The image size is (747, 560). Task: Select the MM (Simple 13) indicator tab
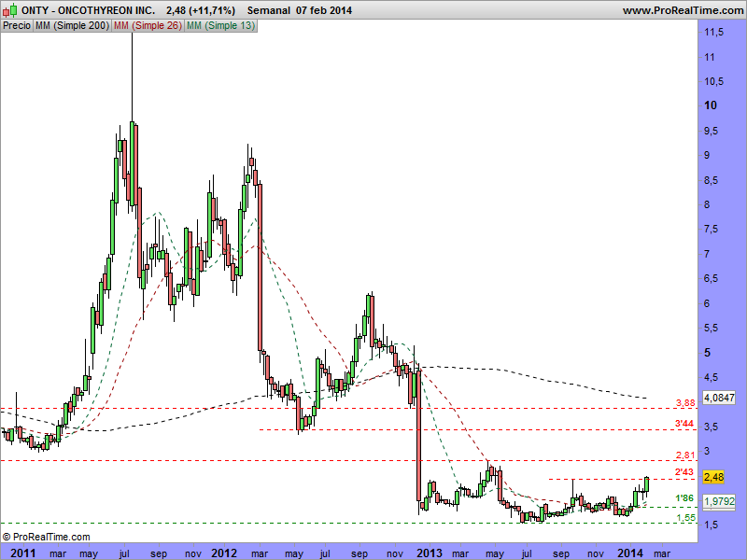point(220,26)
